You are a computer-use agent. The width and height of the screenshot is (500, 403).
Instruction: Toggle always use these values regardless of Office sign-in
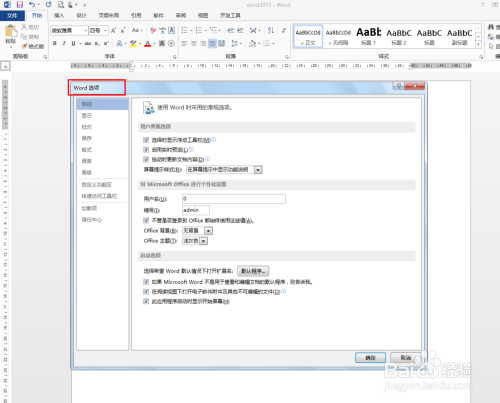click(x=146, y=220)
